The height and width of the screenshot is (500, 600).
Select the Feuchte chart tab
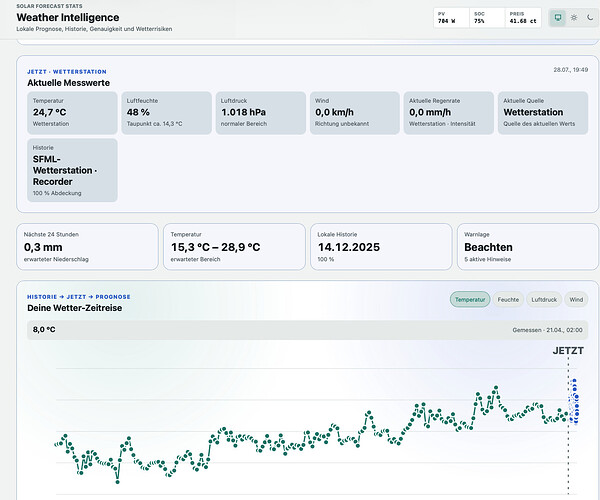pyautogui.click(x=508, y=300)
